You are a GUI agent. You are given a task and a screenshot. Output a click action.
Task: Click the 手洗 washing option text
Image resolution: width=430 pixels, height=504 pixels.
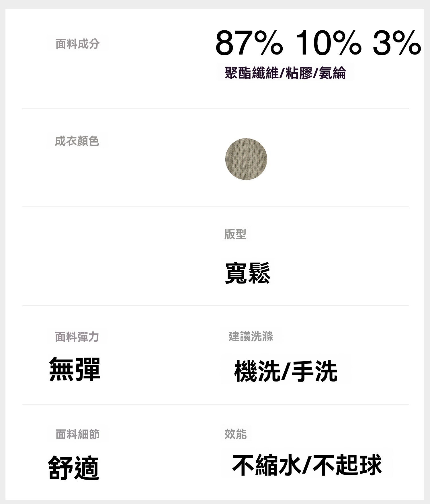pyautogui.click(x=314, y=371)
